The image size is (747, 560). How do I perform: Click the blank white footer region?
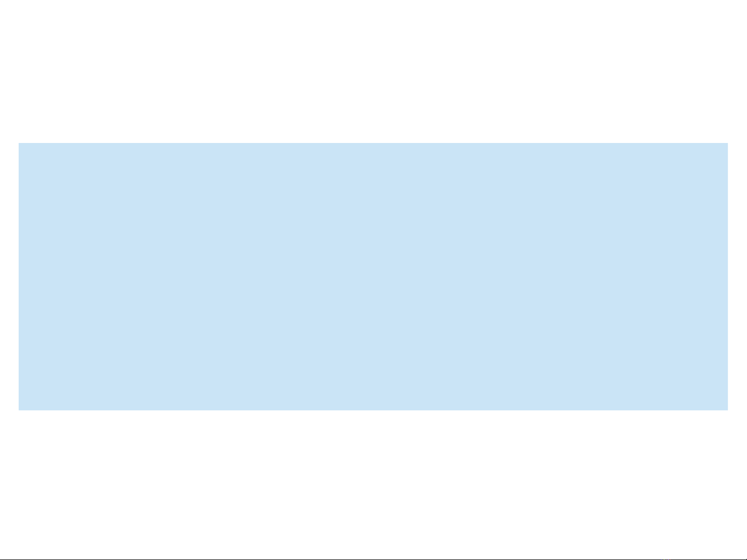pos(373,484)
